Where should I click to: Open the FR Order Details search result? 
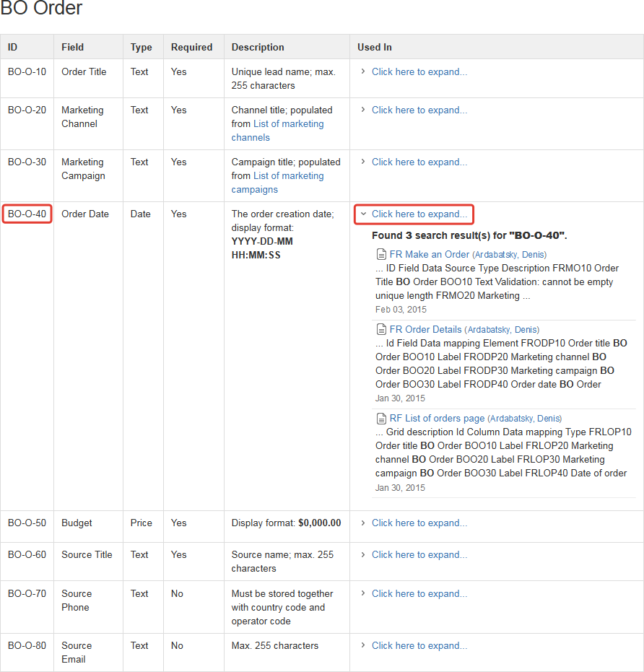coord(425,329)
